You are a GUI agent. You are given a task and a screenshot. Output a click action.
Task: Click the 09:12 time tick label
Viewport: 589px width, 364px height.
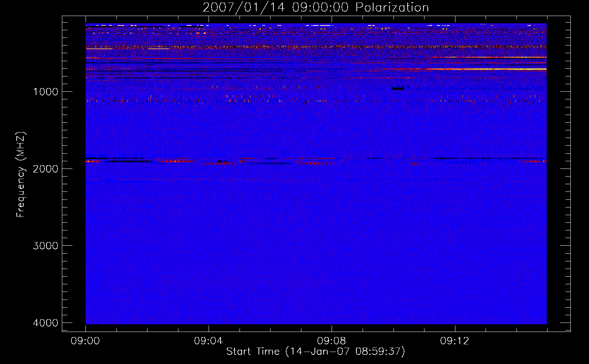[x=455, y=341]
